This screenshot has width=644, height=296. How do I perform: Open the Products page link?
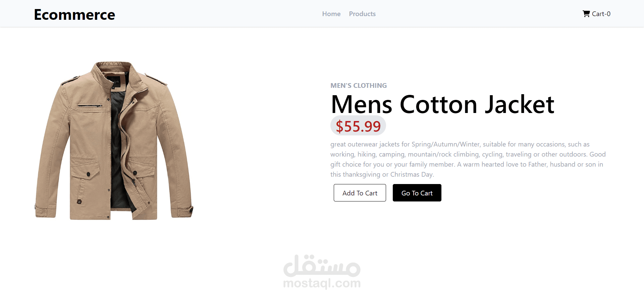coord(362,14)
